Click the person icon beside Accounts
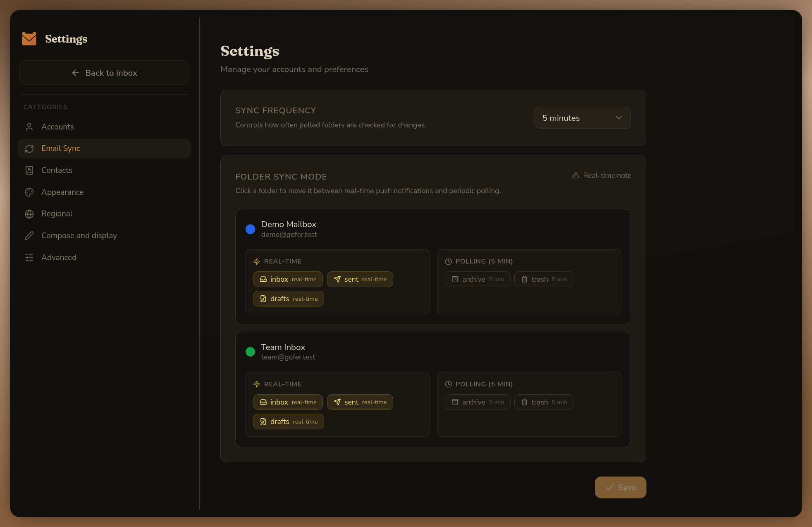 29,127
